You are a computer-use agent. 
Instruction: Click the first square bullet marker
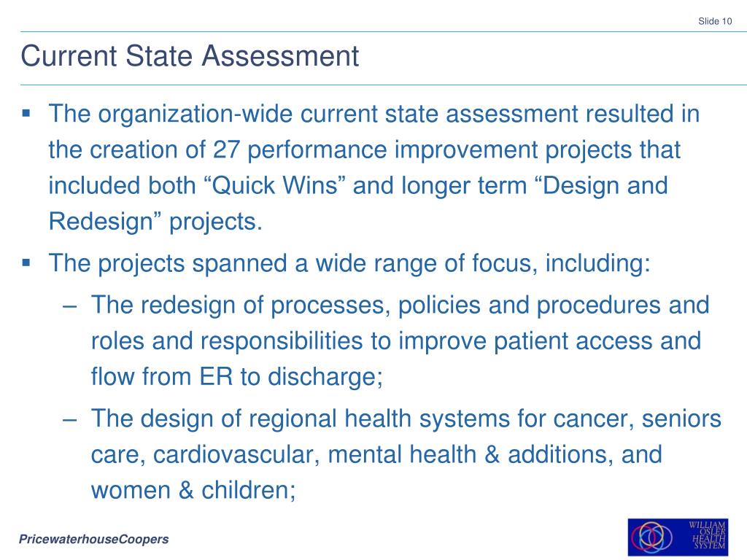[26, 113]
